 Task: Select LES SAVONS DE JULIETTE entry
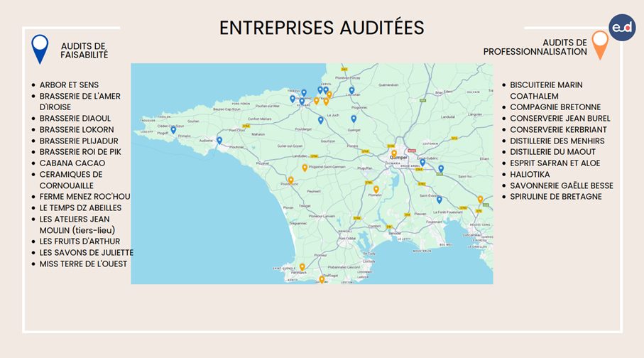point(87,253)
